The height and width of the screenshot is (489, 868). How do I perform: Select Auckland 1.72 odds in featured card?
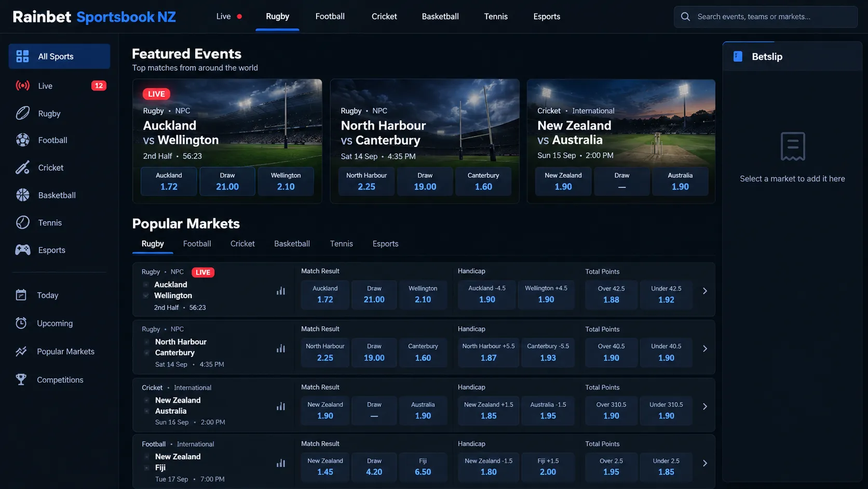pyautogui.click(x=169, y=181)
